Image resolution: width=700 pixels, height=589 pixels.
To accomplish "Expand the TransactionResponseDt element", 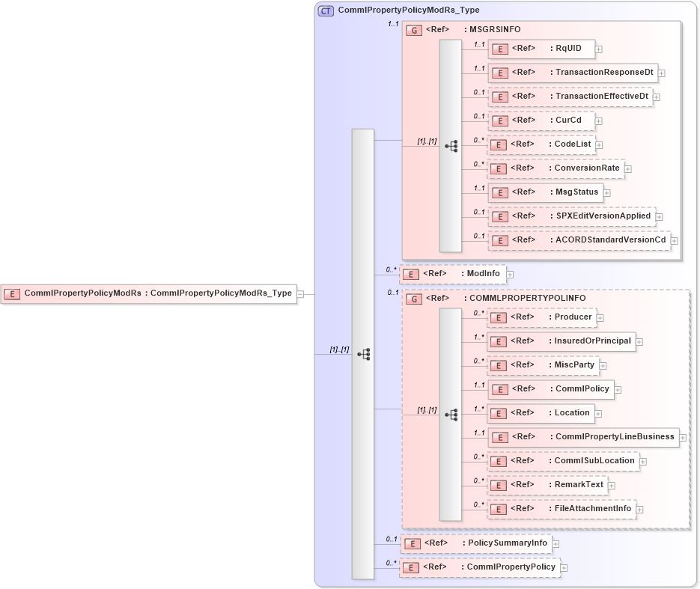I will pos(662,73).
